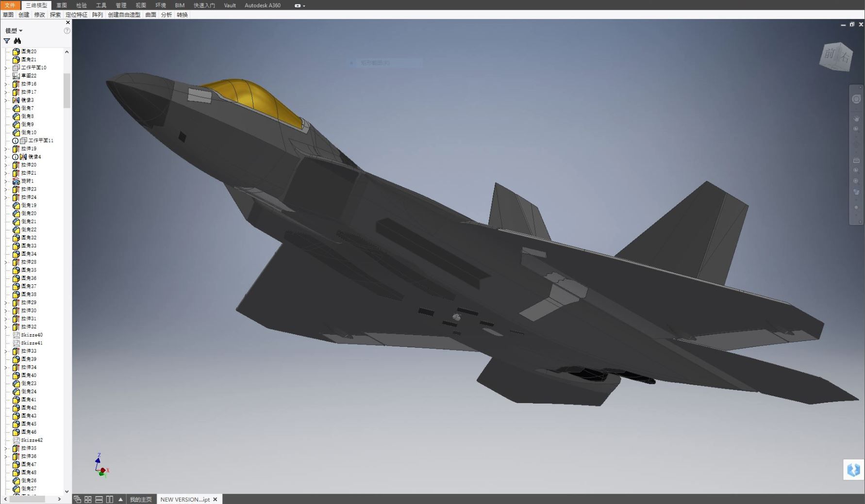Click the tile windows grid icon at bottom
The height and width of the screenshot is (504, 865).
[x=88, y=499]
